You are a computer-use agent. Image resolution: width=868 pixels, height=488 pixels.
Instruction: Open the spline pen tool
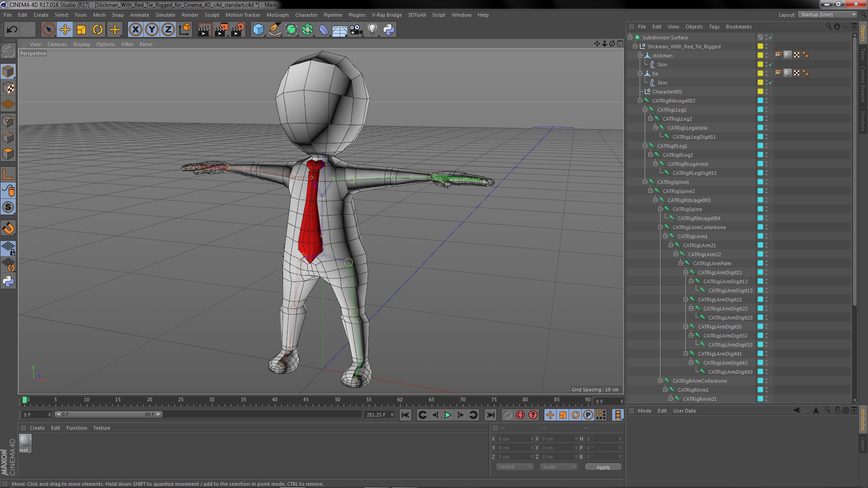pyautogui.click(x=274, y=30)
